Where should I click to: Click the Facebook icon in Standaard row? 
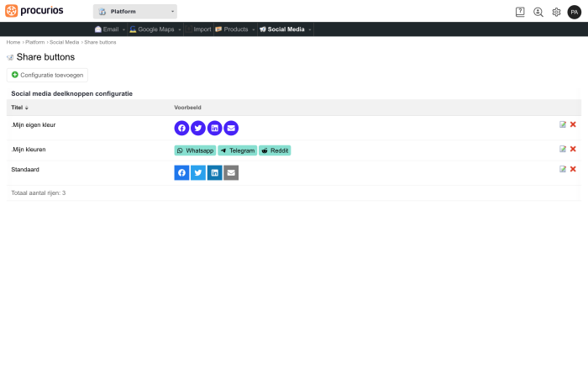tap(182, 173)
